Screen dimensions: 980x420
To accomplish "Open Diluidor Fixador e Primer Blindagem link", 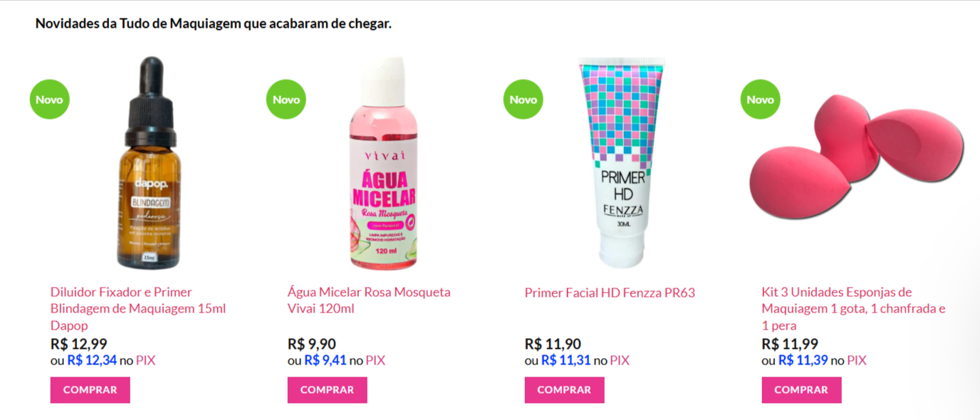I will [x=138, y=309].
